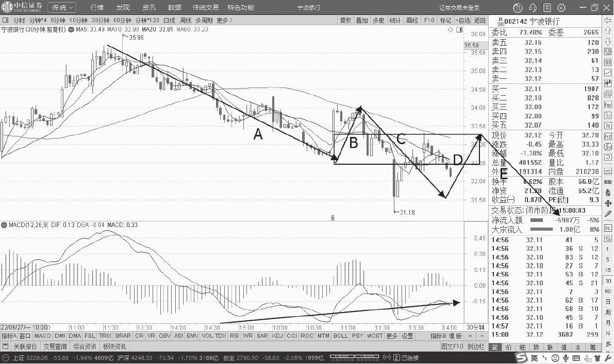Click the minus zoom button beside 模板
The image size is (614, 364).
(482, 336)
